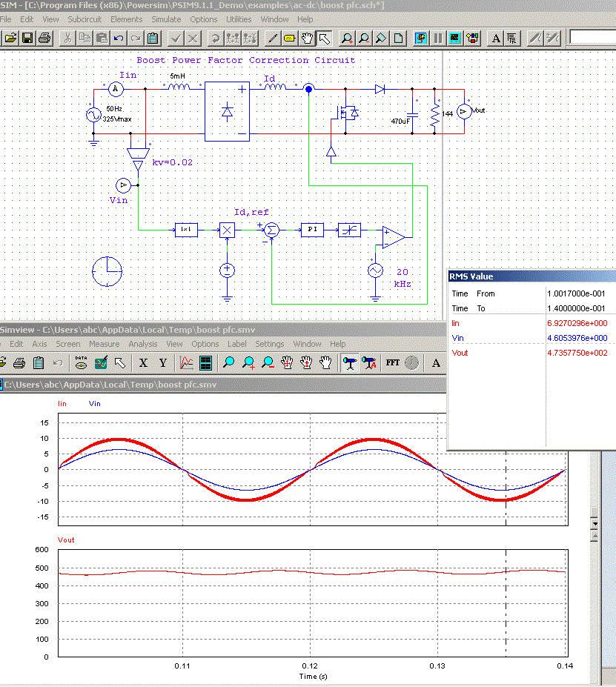
Task: Click the 'Id,ref' label in schematic
Action: (x=251, y=212)
